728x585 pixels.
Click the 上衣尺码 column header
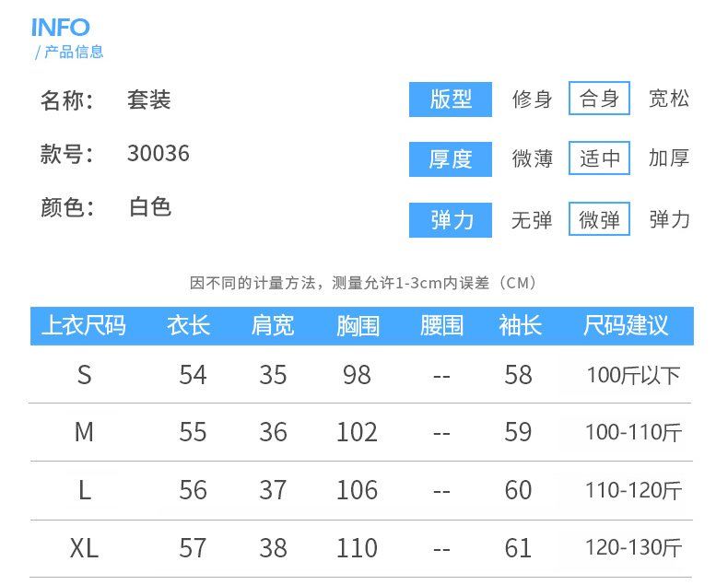[x=84, y=325]
